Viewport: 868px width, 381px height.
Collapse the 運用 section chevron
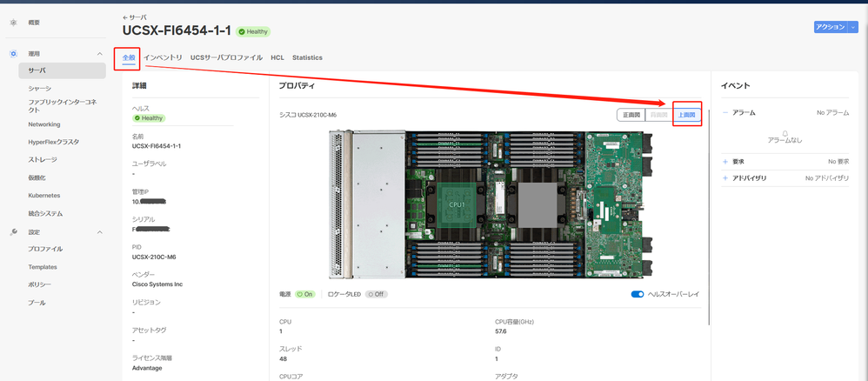[x=100, y=54]
